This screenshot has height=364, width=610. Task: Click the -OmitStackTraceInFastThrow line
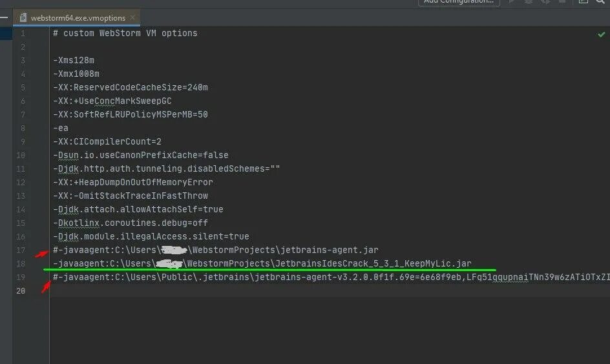point(131,196)
